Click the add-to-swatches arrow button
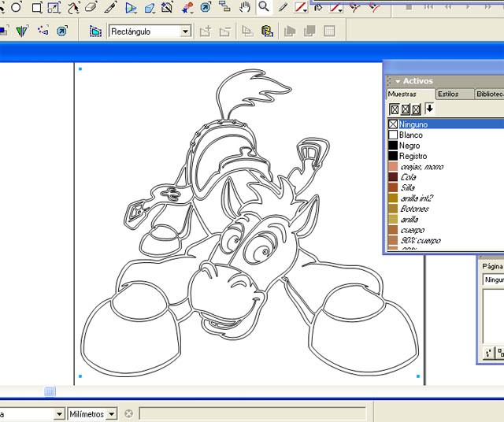 (x=429, y=109)
